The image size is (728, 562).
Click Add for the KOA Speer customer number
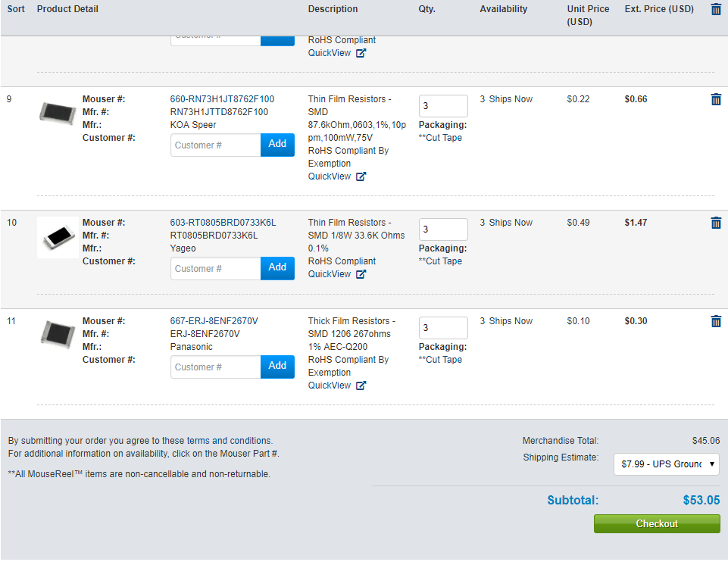277,145
